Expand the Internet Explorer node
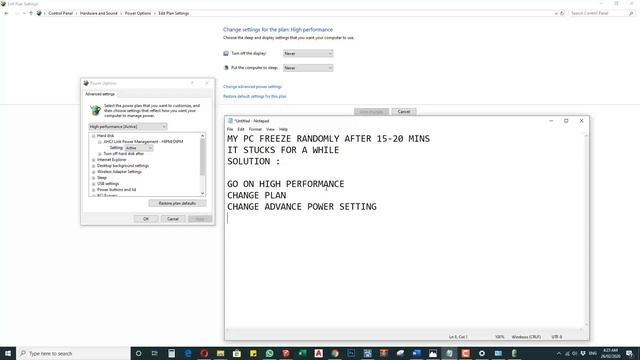Screen dimensions: 640x360 click(93, 160)
